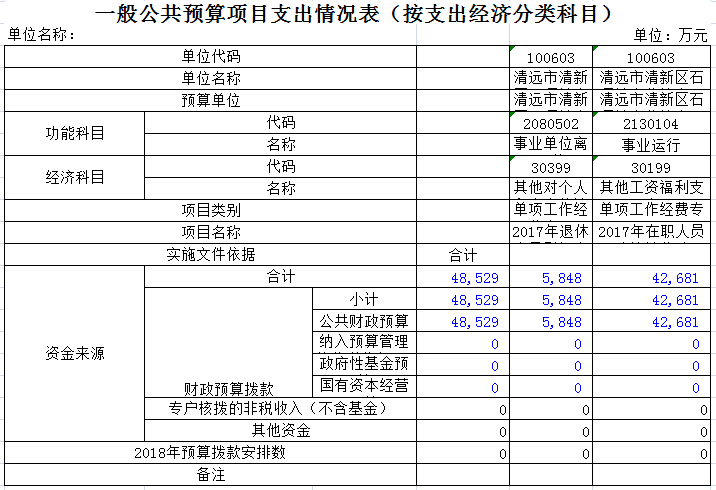Click the 政府性基金预 row label

click(362, 364)
